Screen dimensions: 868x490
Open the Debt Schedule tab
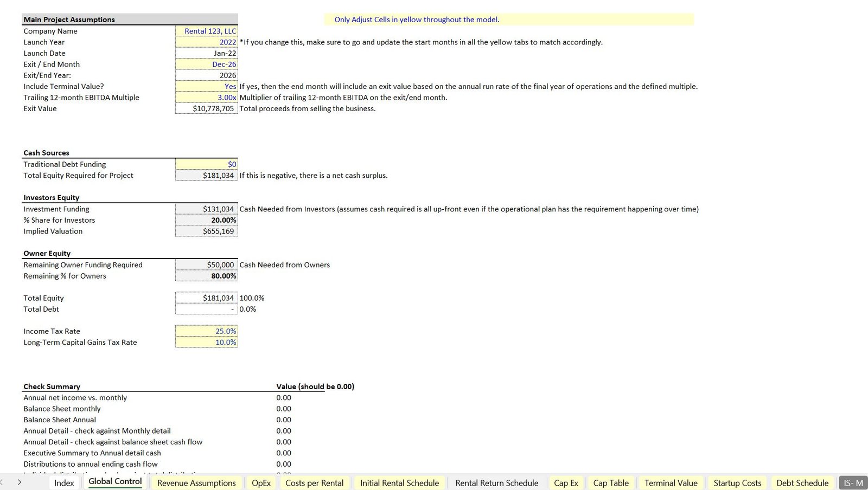[802, 483]
